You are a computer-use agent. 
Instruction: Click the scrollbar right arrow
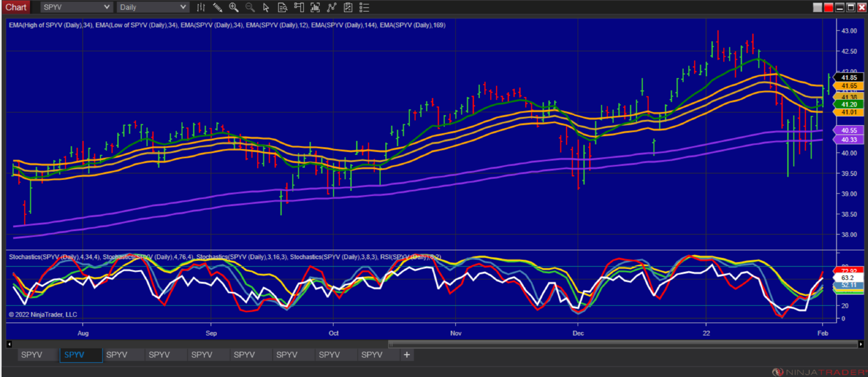pos(861,344)
